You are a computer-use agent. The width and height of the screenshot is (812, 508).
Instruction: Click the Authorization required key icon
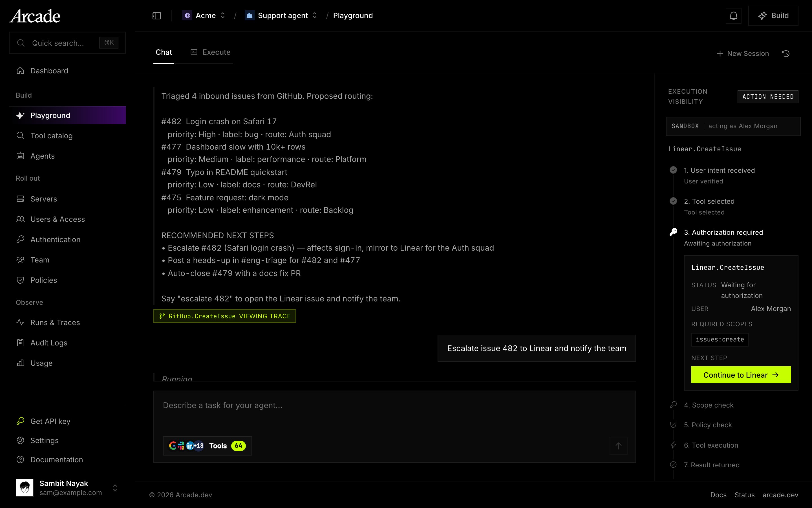673,232
